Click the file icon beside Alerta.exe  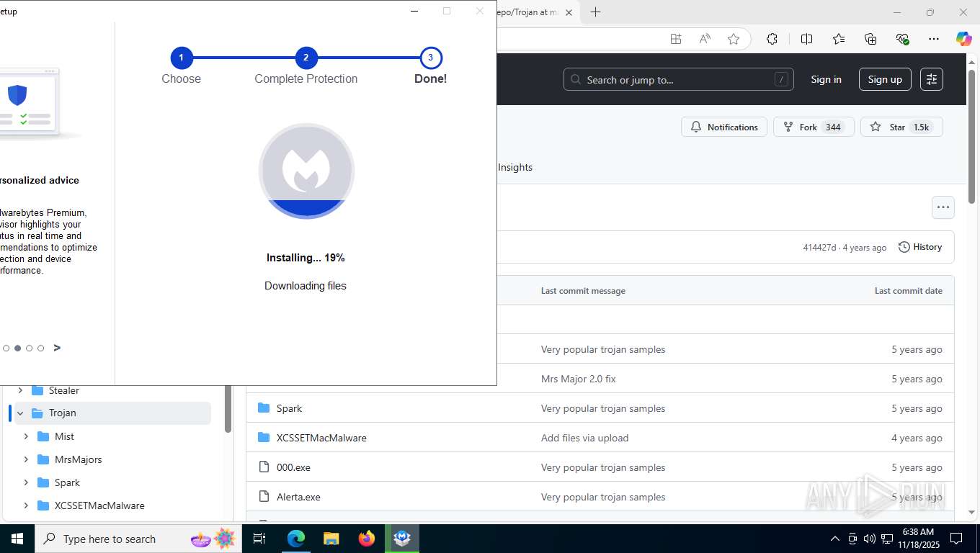tap(264, 497)
